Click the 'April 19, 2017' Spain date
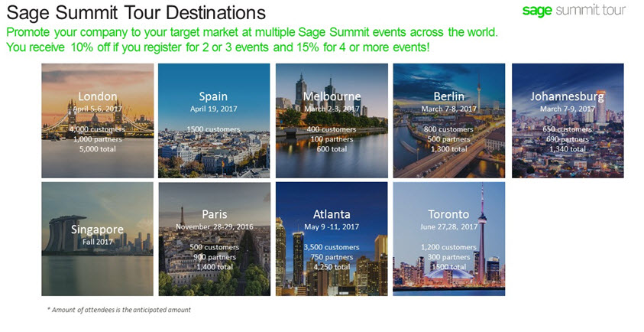Viewport: 644px width, 332px height. click(x=214, y=109)
